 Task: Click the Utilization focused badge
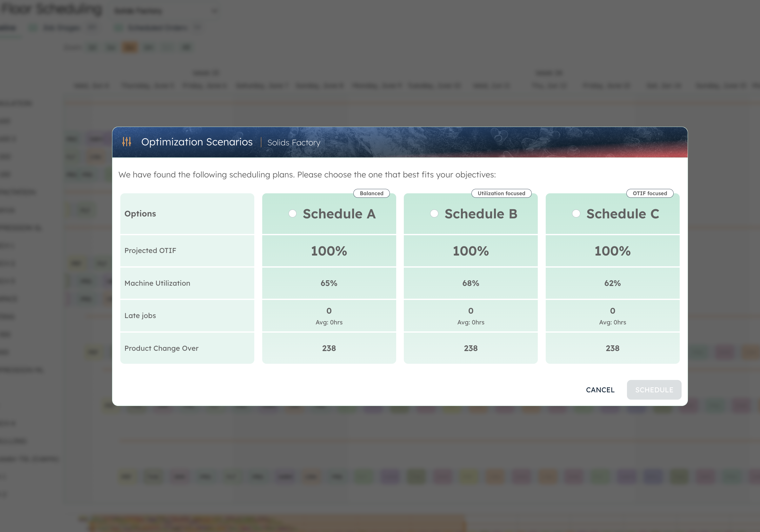click(x=501, y=193)
